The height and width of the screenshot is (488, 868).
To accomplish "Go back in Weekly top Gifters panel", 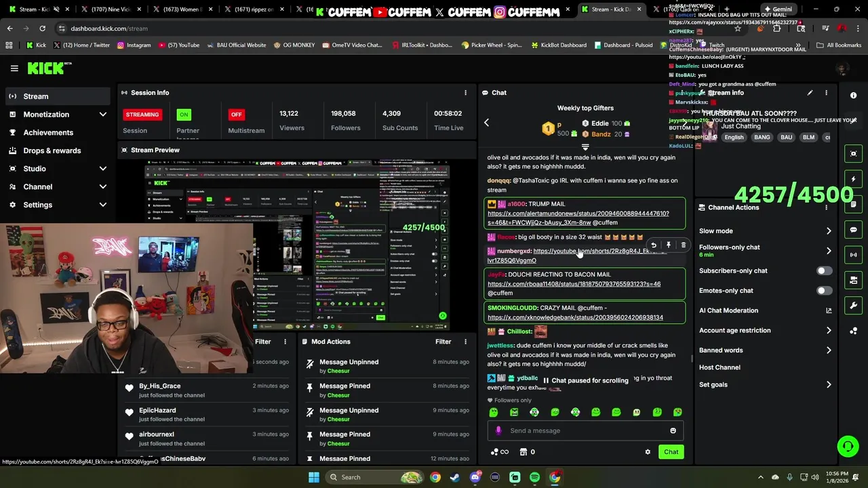I will pos(486,123).
